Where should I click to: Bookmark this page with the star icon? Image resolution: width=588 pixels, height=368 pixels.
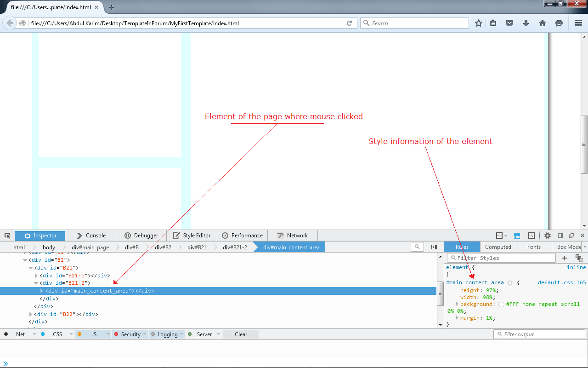478,23
